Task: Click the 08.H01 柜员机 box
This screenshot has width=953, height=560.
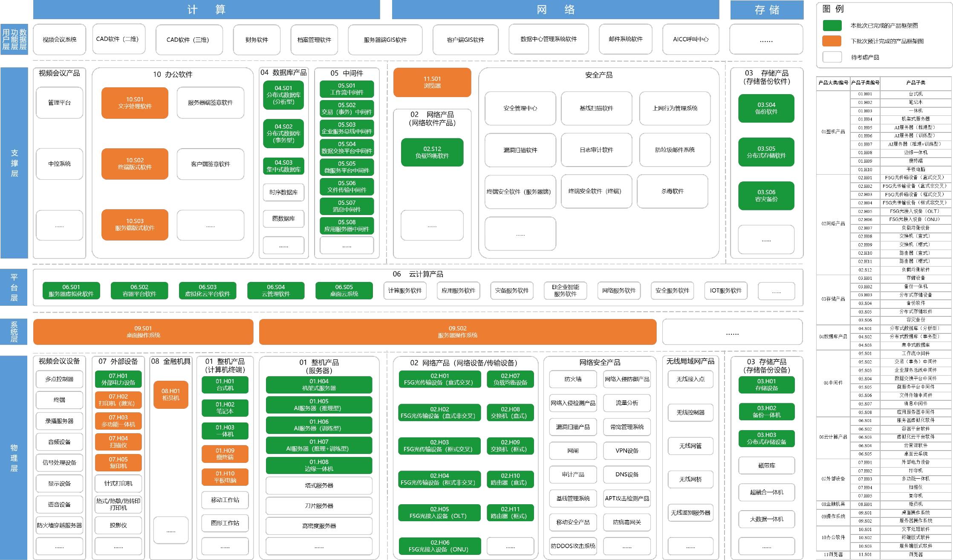Action: 170,394
